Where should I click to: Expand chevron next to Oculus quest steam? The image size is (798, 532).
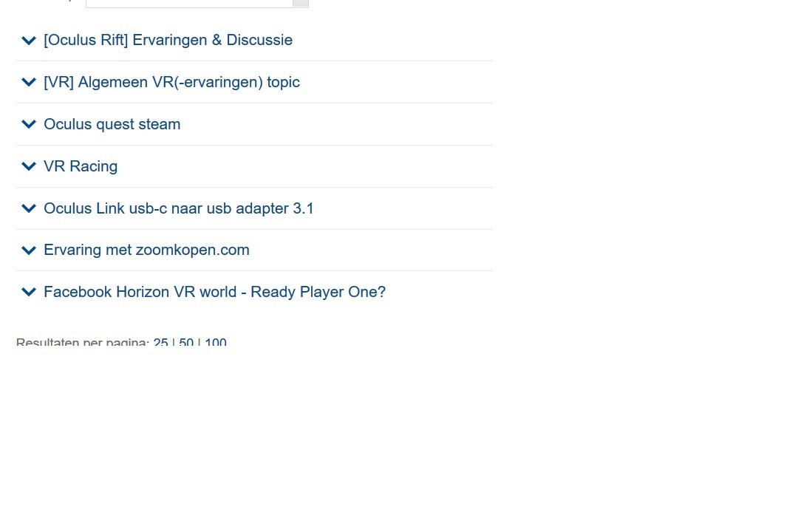29,124
